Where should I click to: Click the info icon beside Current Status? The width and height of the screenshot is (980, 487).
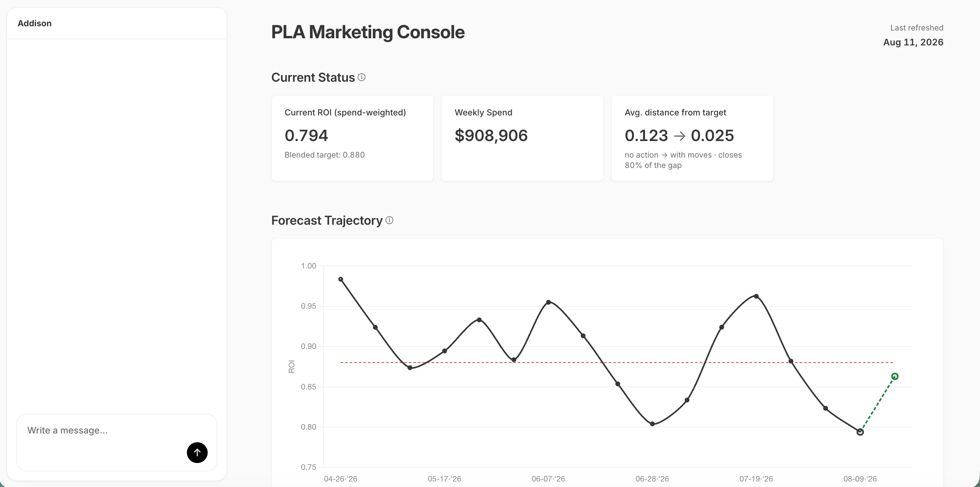(x=361, y=77)
